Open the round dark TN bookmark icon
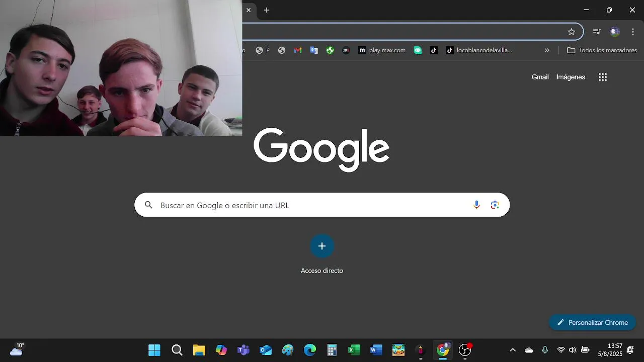The height and width of the screenshot is (362, 644). coord(346,50)
